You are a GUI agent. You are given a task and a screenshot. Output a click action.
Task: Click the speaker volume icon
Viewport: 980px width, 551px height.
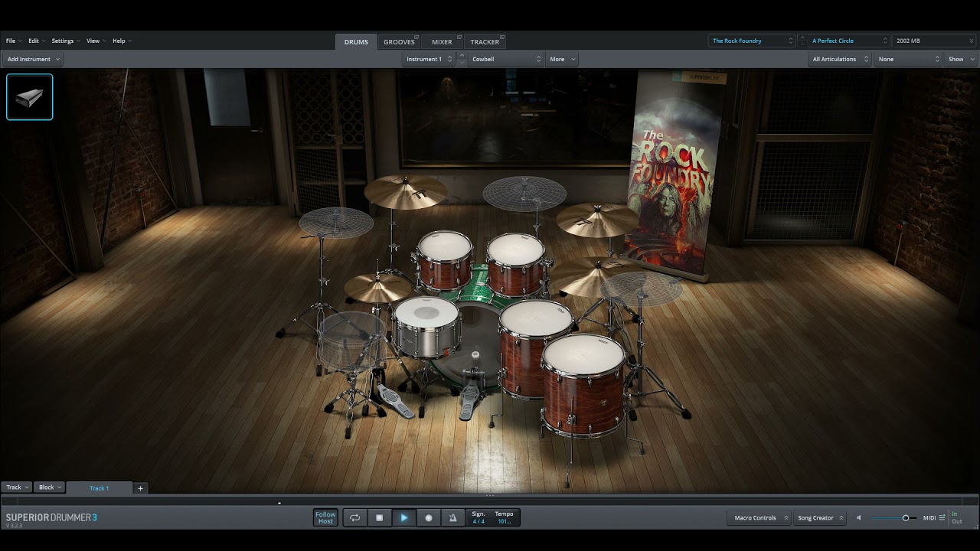pos(858,518)
